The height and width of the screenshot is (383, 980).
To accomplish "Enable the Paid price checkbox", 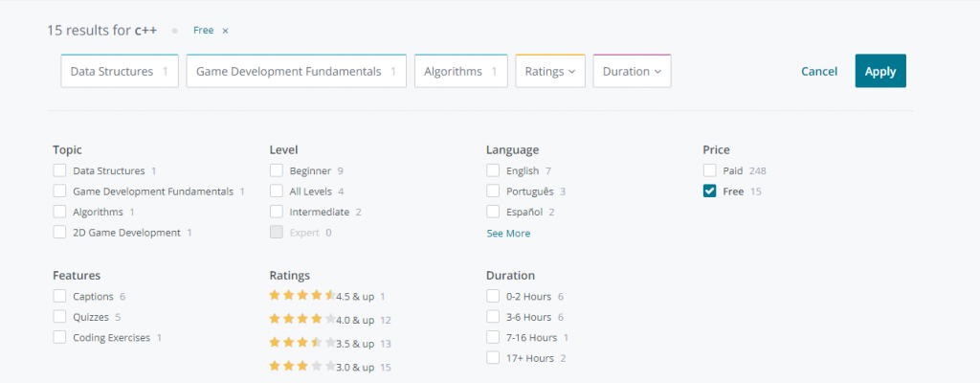I will click(709, 170).
